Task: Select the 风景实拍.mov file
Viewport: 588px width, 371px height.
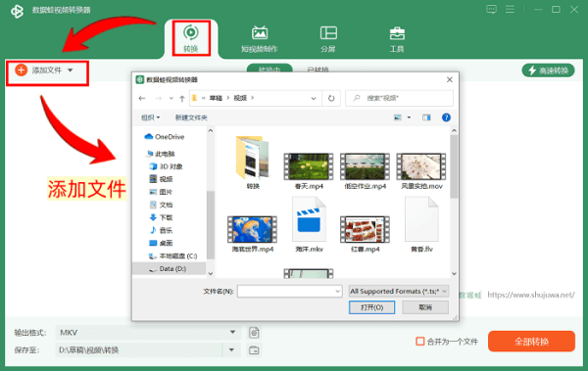Action: click(x=421, y=170)
